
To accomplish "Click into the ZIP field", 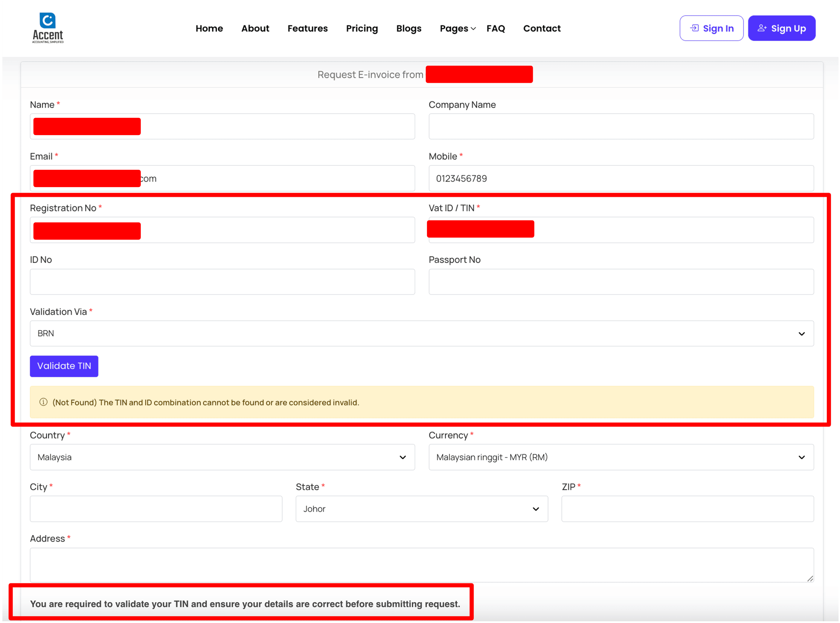I will click(687, 509).
